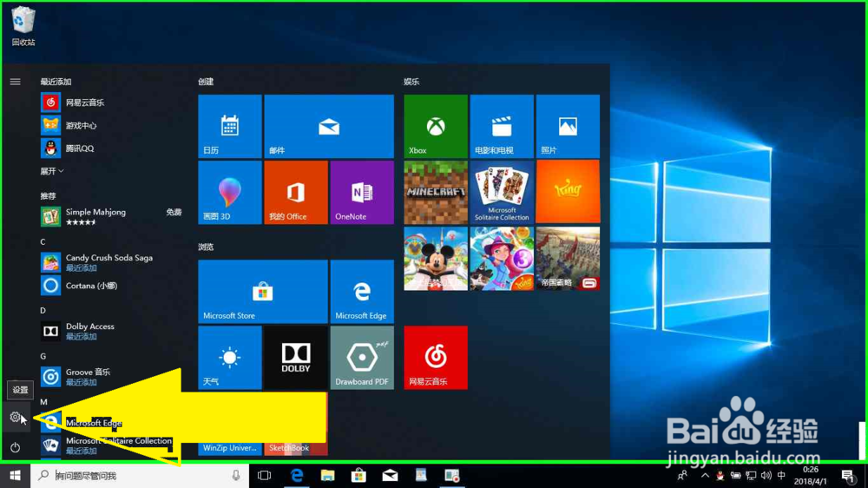Launch the Minecraft tile

pos(436,192)
